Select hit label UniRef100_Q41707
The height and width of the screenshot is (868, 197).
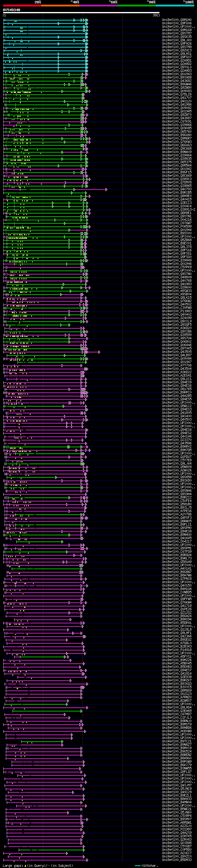pos(177,98)
